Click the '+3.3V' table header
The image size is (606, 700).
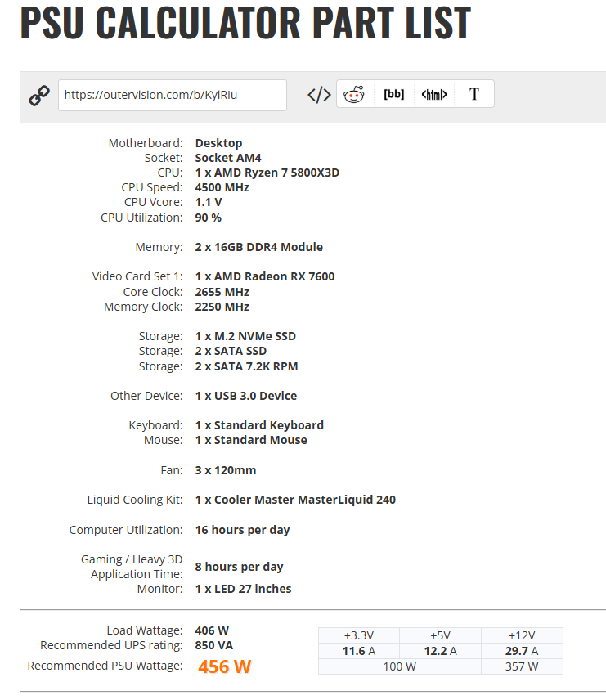[359, 635]
